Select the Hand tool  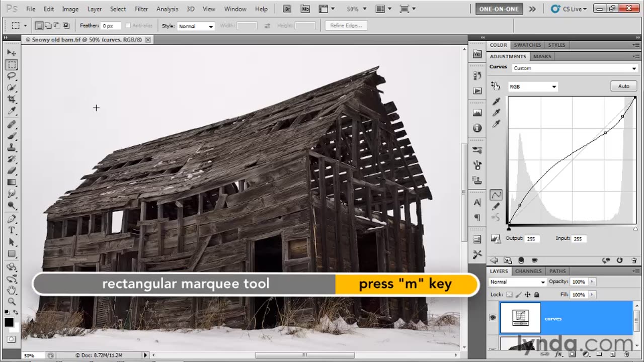tap(12, 290)
